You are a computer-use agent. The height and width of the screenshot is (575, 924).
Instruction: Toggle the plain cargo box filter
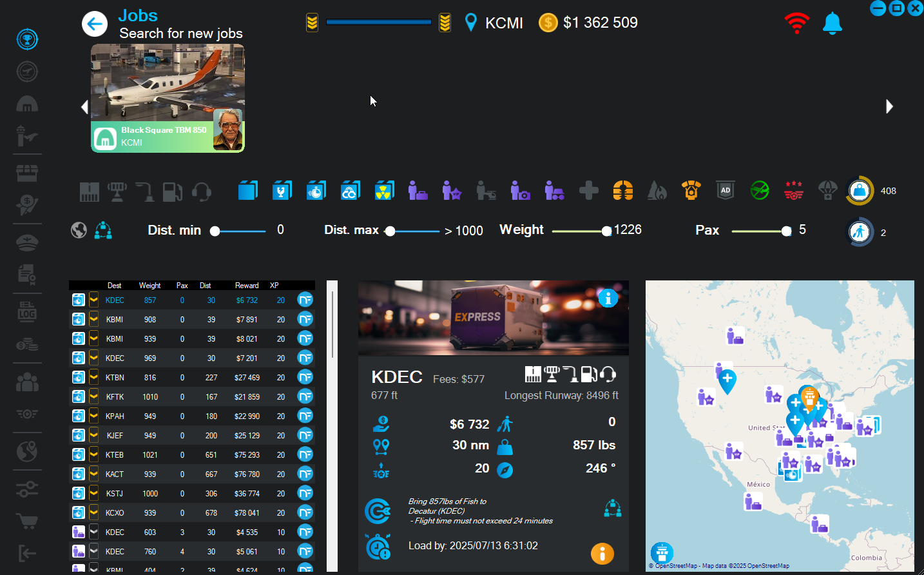coord(247,191)
